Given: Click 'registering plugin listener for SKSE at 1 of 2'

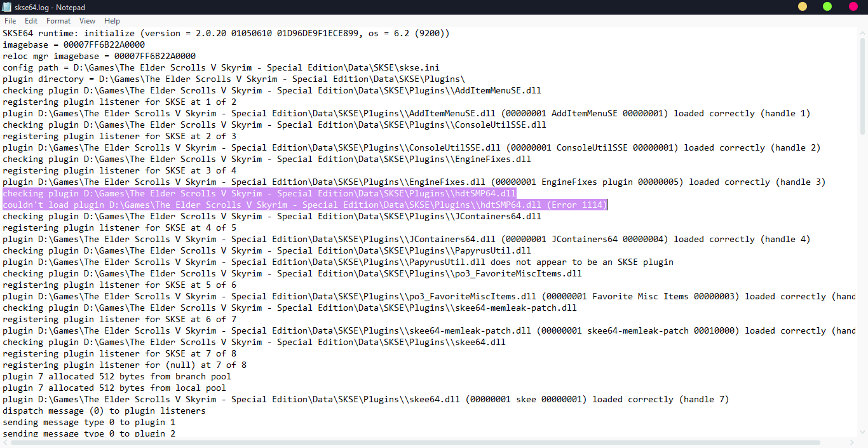Looking at the screenshot, I should coord(119,102).
